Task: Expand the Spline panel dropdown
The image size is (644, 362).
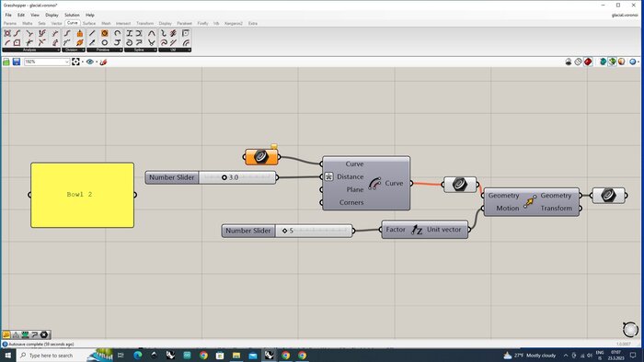Action: pos(155,50)
